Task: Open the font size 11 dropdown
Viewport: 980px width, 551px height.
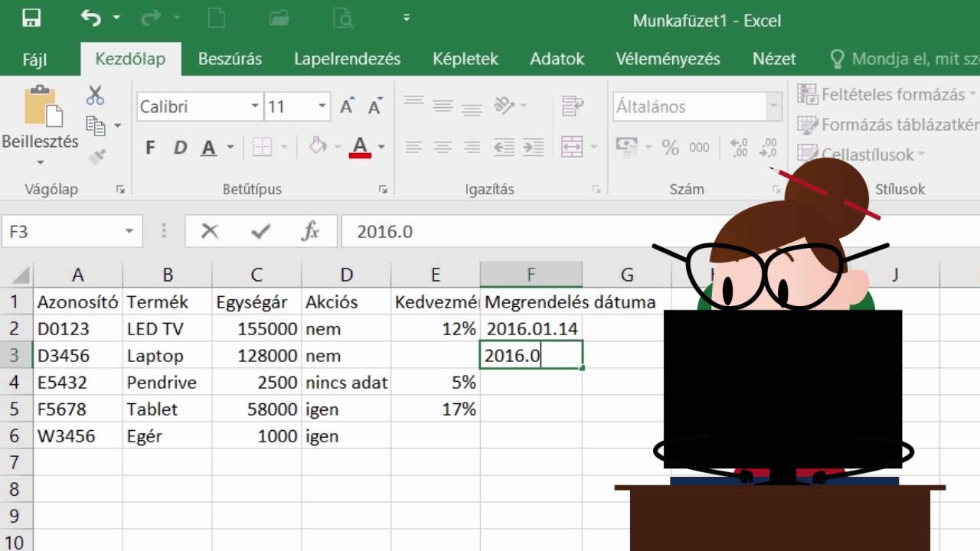Action: (x=322, y=106)
